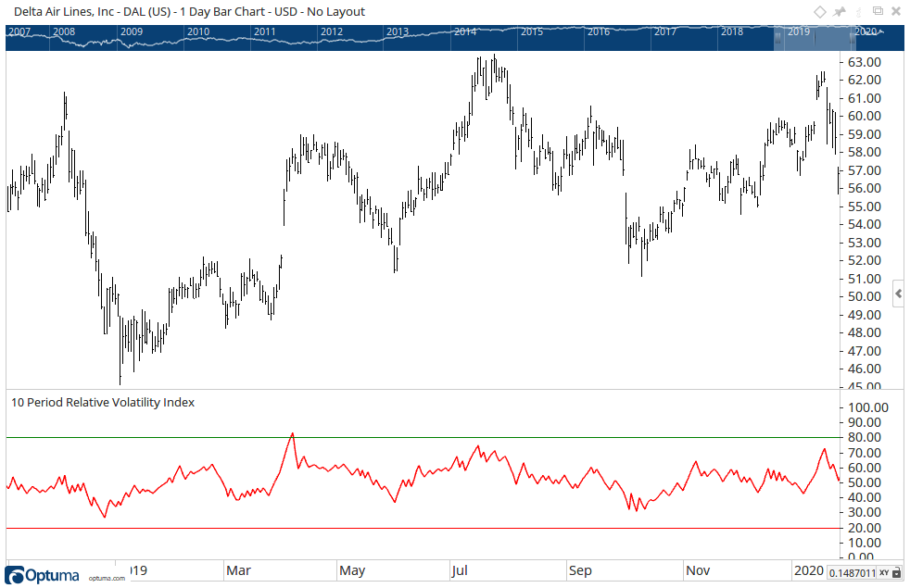
Task: Jump to 2016 in the overview timeline
Action: tap(599, 31)
